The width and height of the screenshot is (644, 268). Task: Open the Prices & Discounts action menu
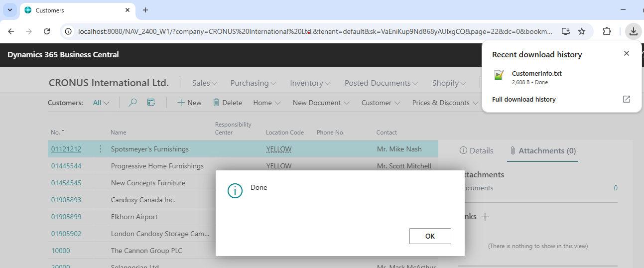pyautogui.click(x=445, y=103)
